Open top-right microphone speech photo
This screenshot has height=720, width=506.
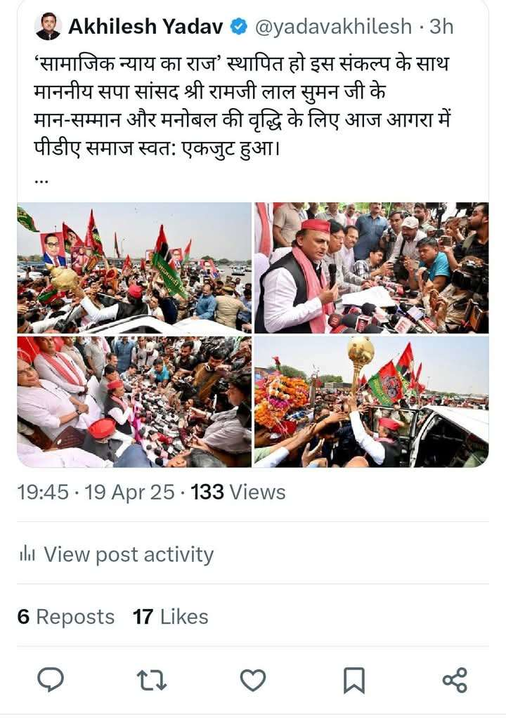371,268
